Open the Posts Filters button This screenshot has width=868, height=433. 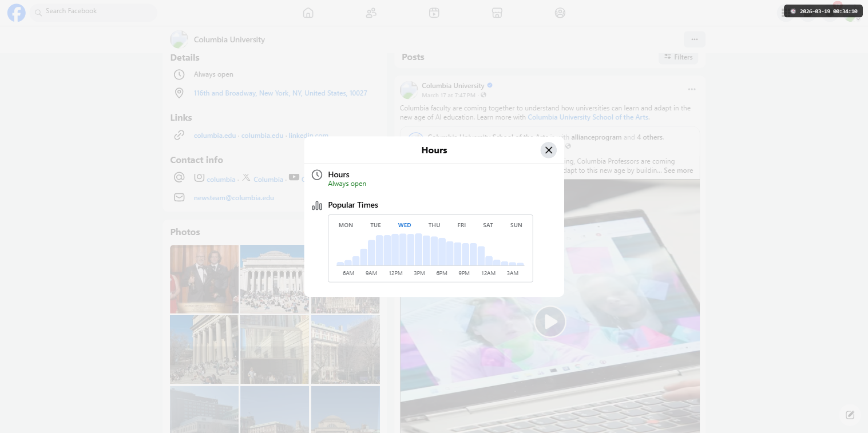click(x=679, y=57)
